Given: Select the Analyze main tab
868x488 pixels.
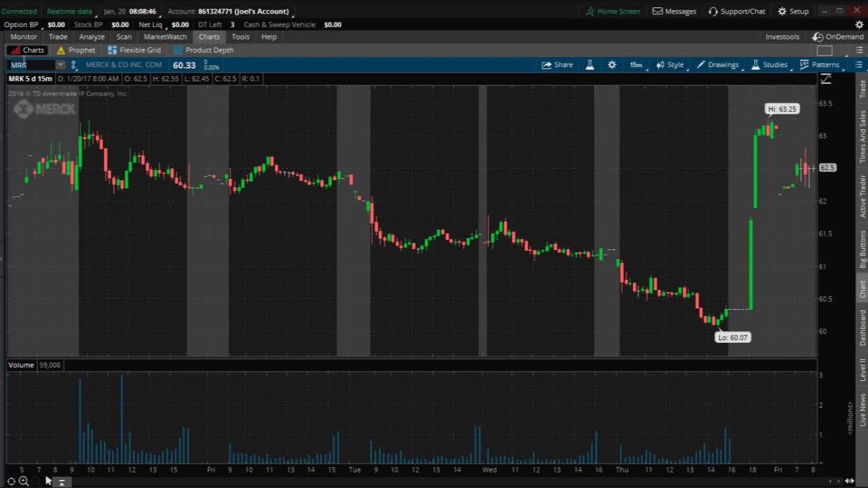Looking at the screenshot, I should [x=92, y=37].
